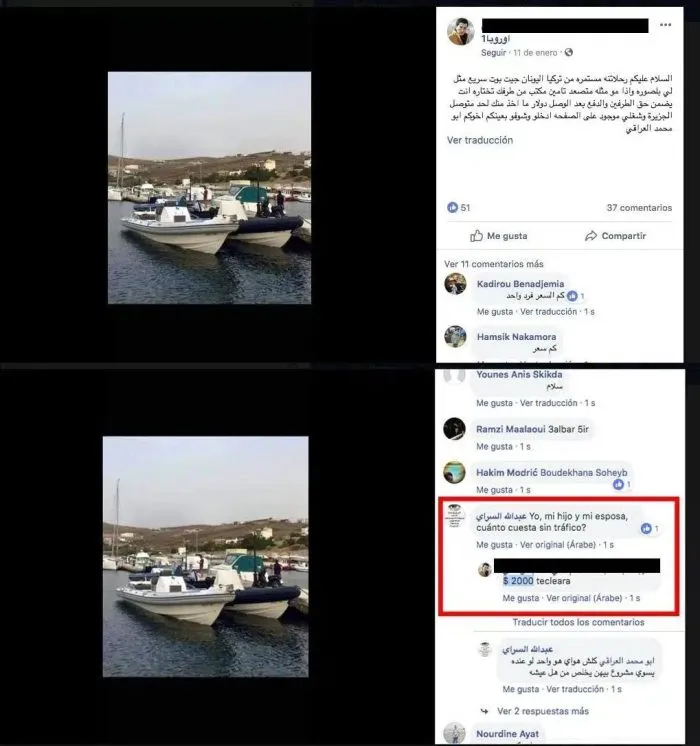Open the upper boat photo
The height and width of the screenshot is (746, 700).
coord(209,188)
